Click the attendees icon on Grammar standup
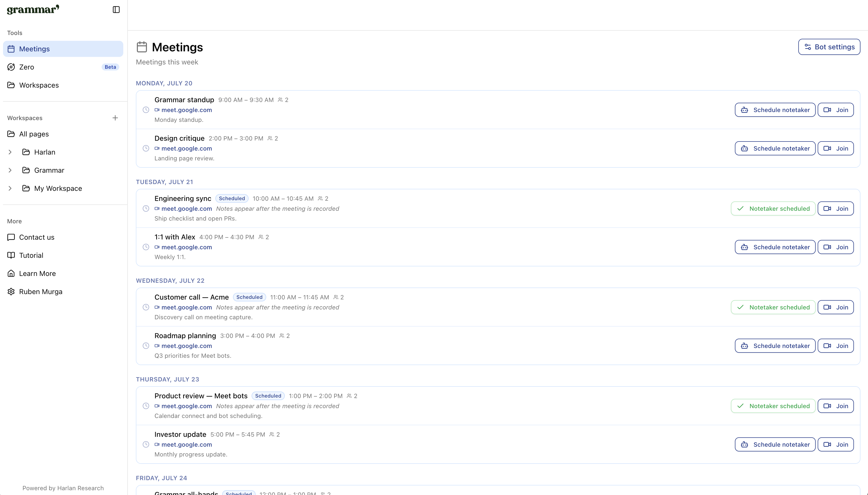 (280, 100)
